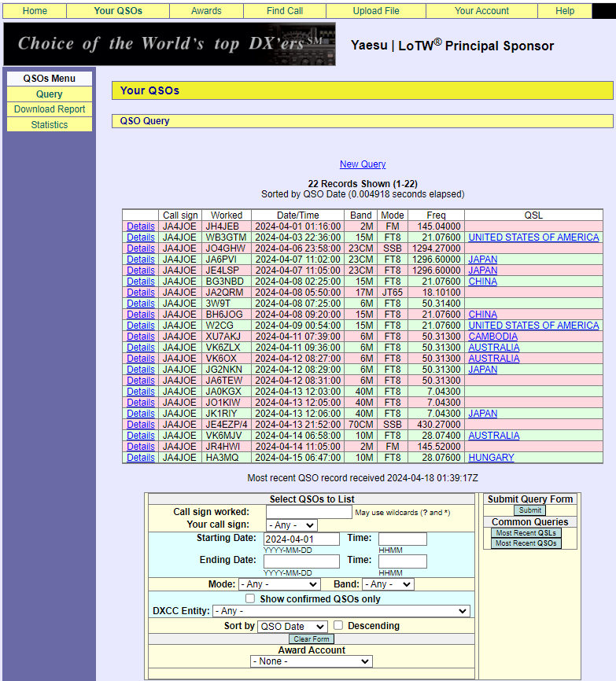Open the Band selection dropdown
This screenshot has width=616, height=681.
click(x=388, y=584)
